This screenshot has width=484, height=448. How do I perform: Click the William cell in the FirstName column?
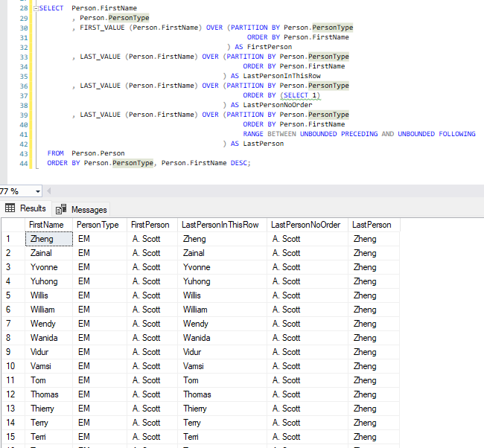pos(49,310)
